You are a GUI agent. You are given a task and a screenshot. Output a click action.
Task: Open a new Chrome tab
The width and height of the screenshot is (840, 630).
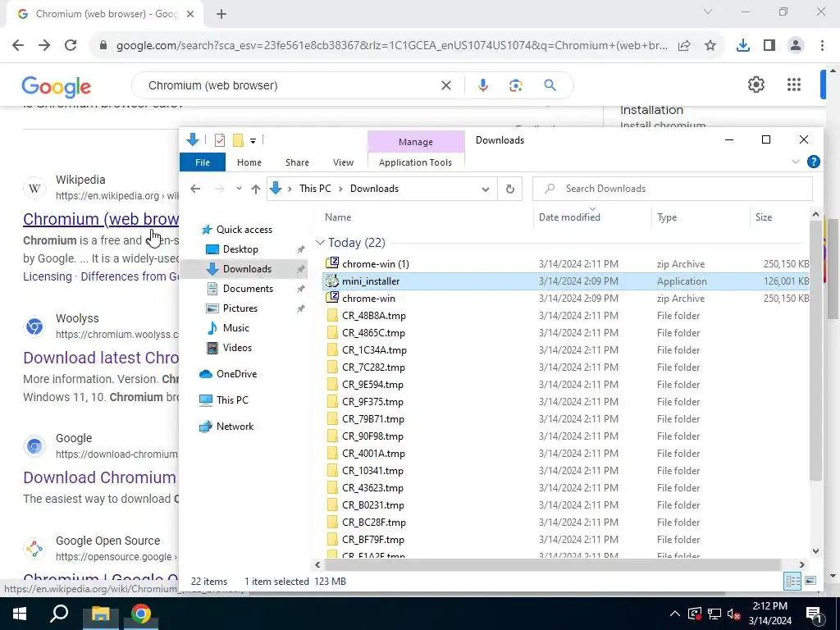pos(221,15)
